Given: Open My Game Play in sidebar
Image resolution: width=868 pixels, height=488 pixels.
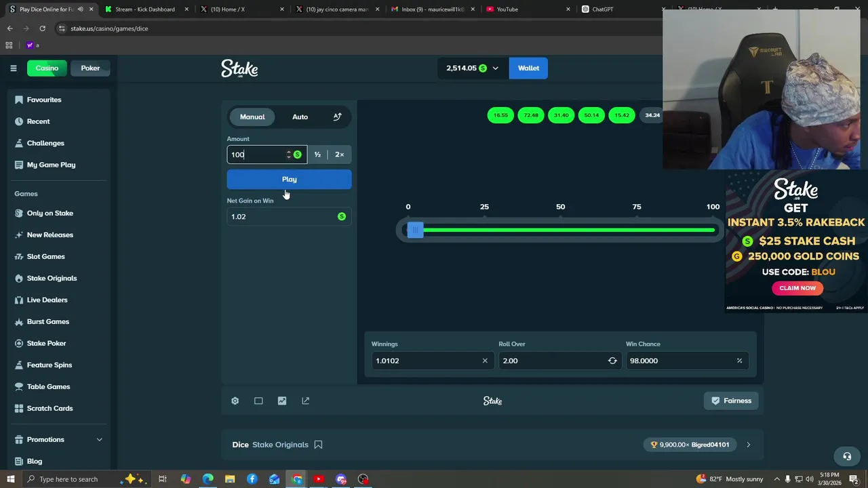Looking at the screenshot, I should point(58,165).
